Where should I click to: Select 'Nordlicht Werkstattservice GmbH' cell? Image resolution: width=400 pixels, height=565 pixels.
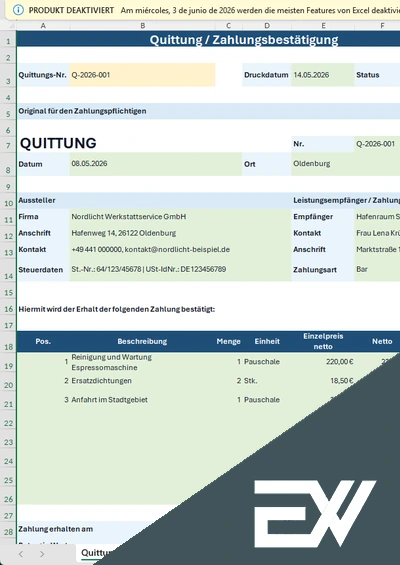pos(181,217)
